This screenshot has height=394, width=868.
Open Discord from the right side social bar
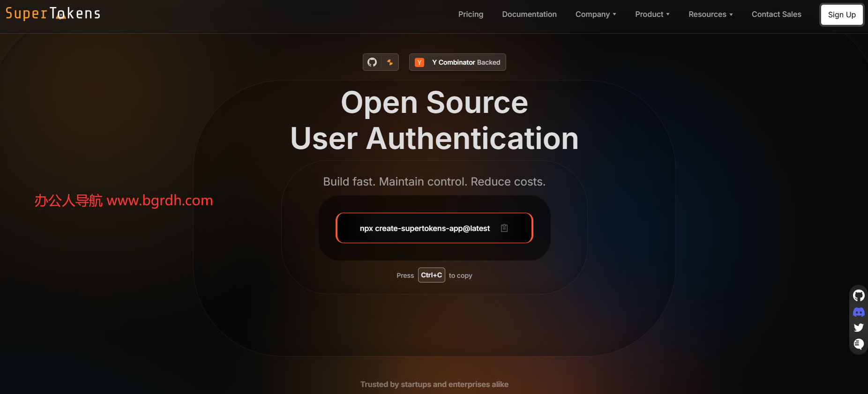859,312
